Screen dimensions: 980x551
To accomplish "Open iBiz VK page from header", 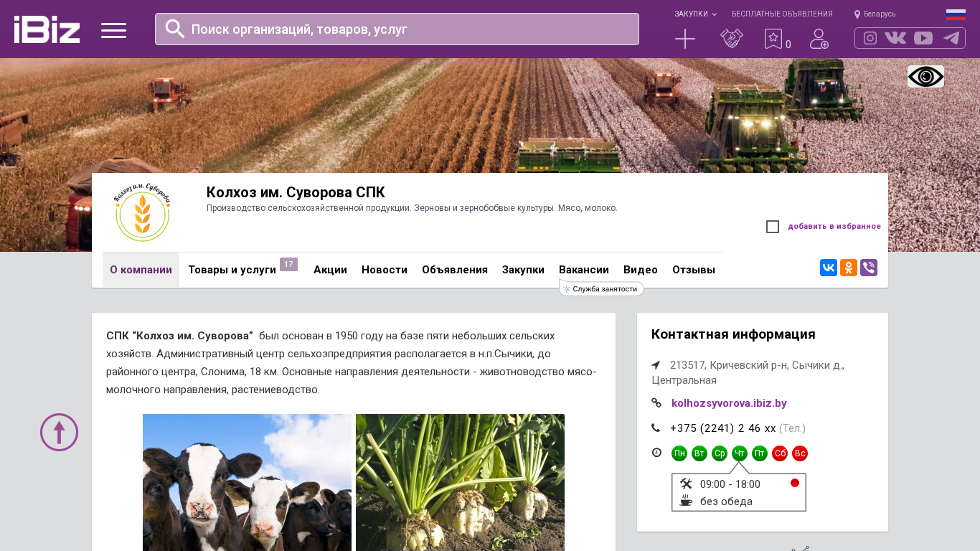I will 895,38.
